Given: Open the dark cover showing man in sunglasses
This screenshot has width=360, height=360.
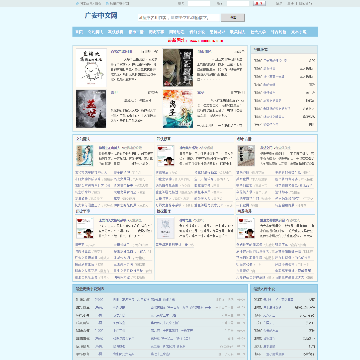Looking at the screenshot, I should 178,68.
